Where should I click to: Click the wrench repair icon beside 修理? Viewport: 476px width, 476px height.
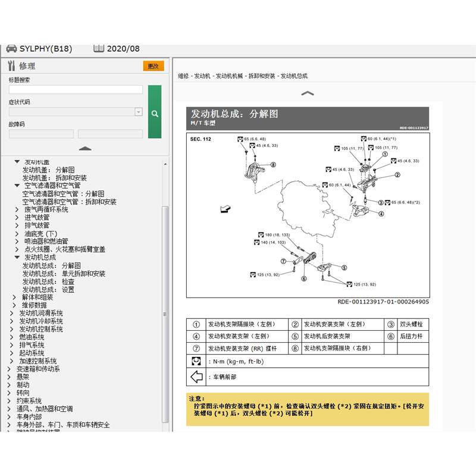tap(11, 65)
